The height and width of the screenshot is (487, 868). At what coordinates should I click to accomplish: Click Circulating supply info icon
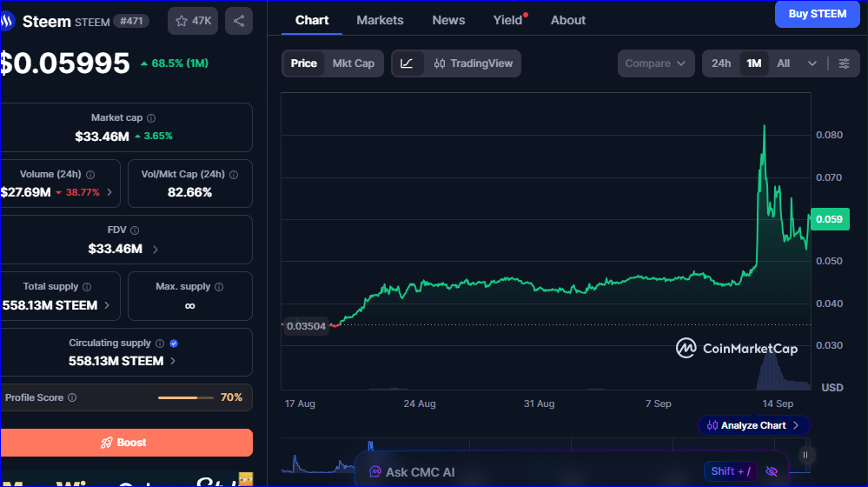(x=160, y=344)
